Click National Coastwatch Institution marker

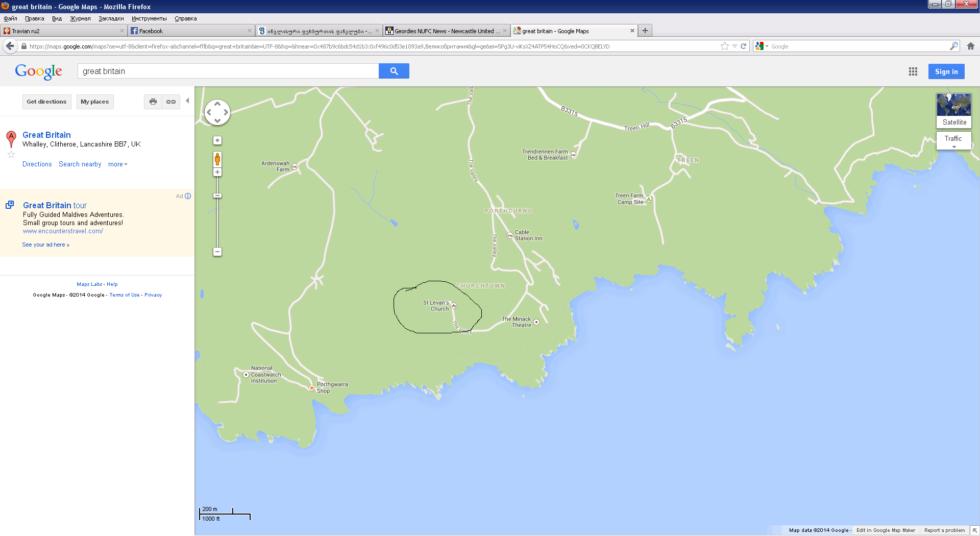tap(246, 375)
